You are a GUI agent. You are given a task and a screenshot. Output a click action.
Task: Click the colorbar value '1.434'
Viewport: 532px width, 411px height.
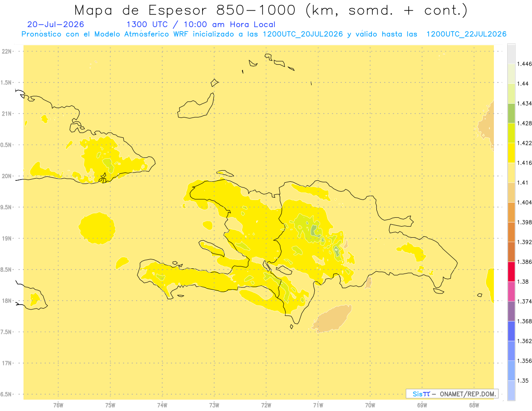click(x=524, y=103)
